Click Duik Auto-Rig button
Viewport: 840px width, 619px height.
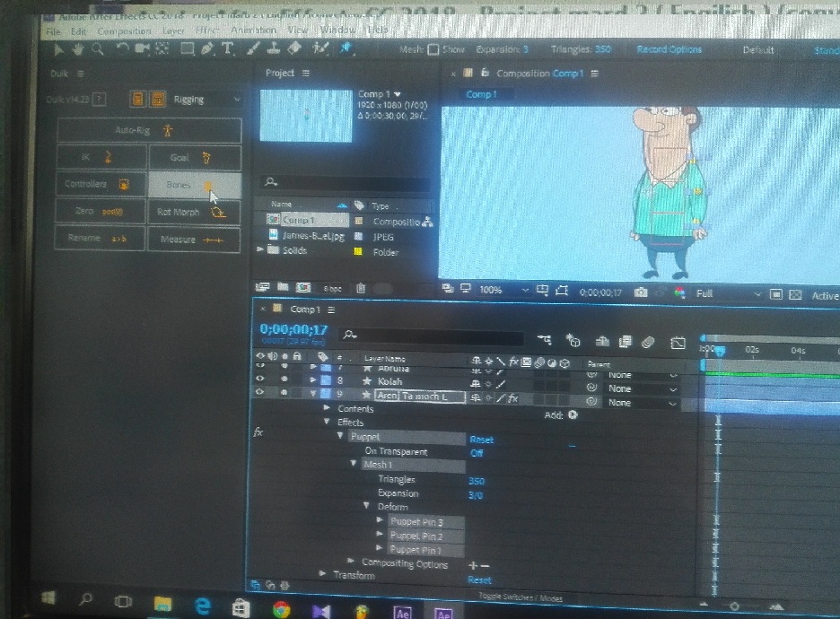coord(149,130)
